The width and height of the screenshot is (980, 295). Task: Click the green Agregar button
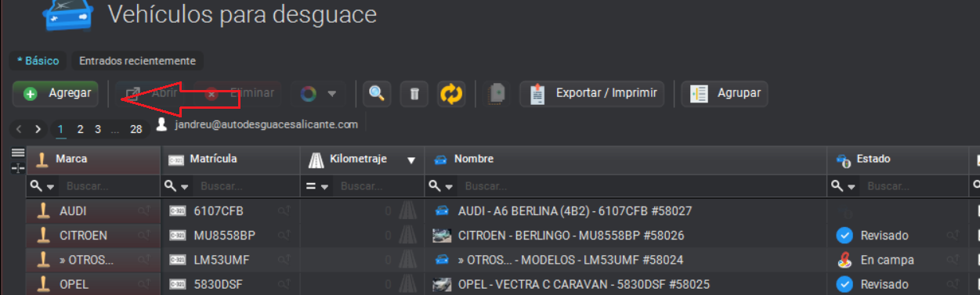[x=56, y=93]
